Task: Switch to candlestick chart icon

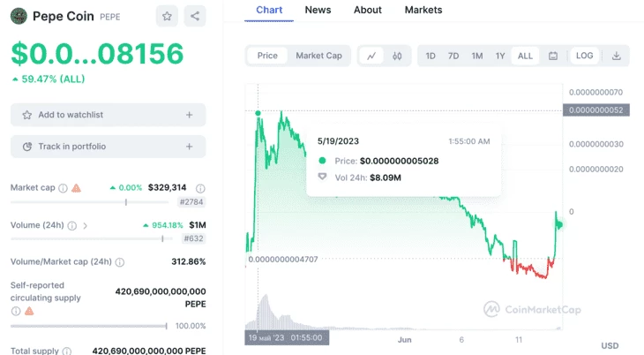Action: [x=397, y=56]
